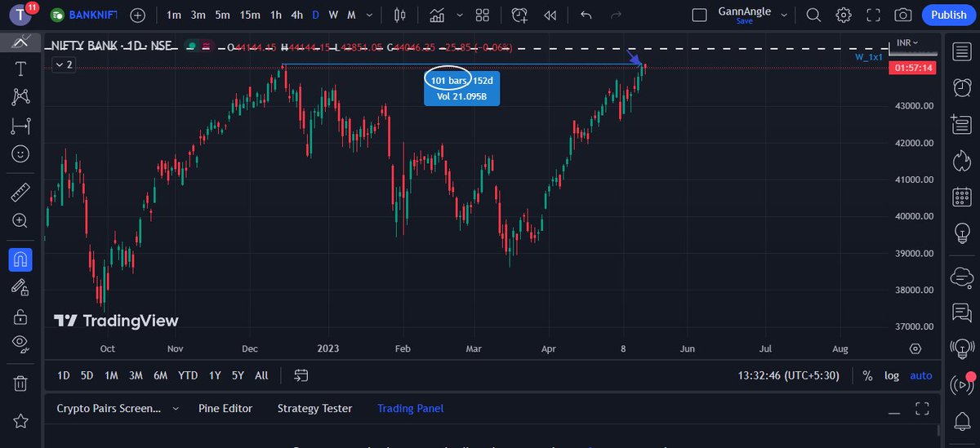Select the 5m timeframe
Image resolution: width=980 pixels, height=448 pixels.
pyautogui.click(x=223, y=15)
